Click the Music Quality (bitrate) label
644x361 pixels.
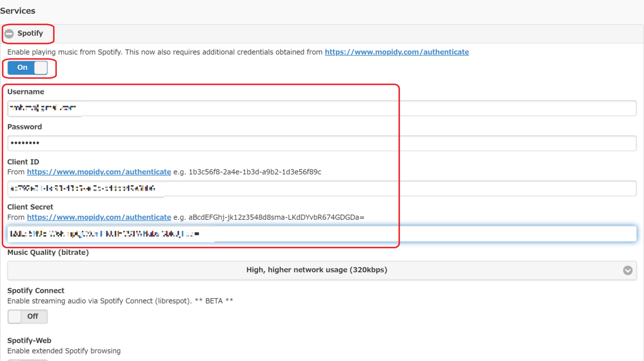pos(48,252)
